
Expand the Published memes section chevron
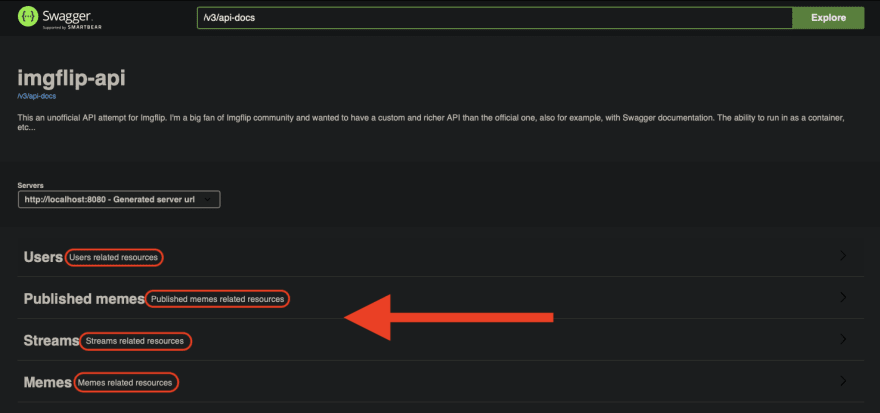(x=843, y=297)
